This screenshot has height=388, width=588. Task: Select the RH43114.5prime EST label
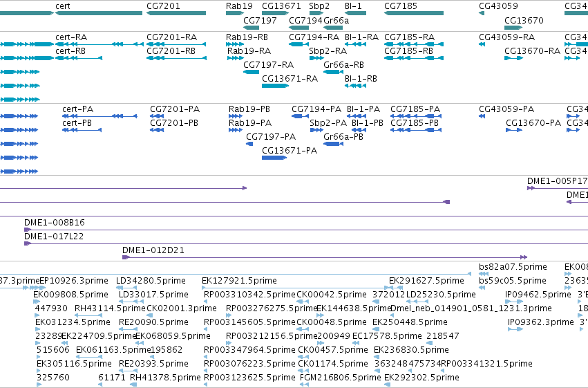[x=110, y=308]
